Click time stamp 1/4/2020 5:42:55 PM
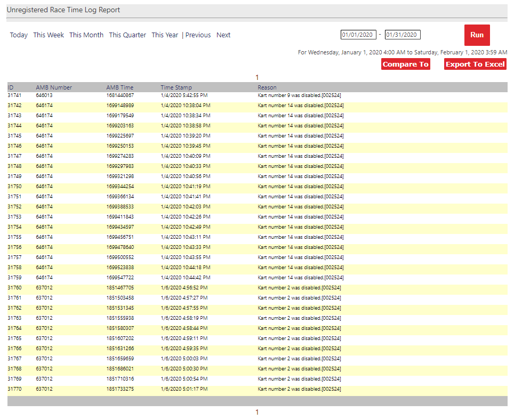 (184, 95)
